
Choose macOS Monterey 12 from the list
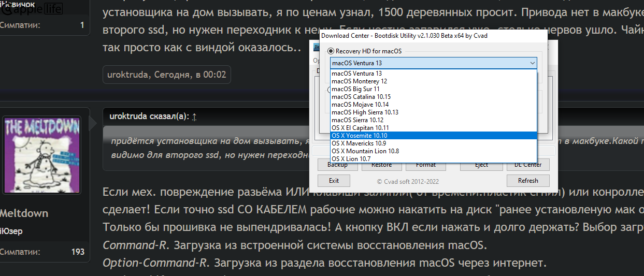434,81
